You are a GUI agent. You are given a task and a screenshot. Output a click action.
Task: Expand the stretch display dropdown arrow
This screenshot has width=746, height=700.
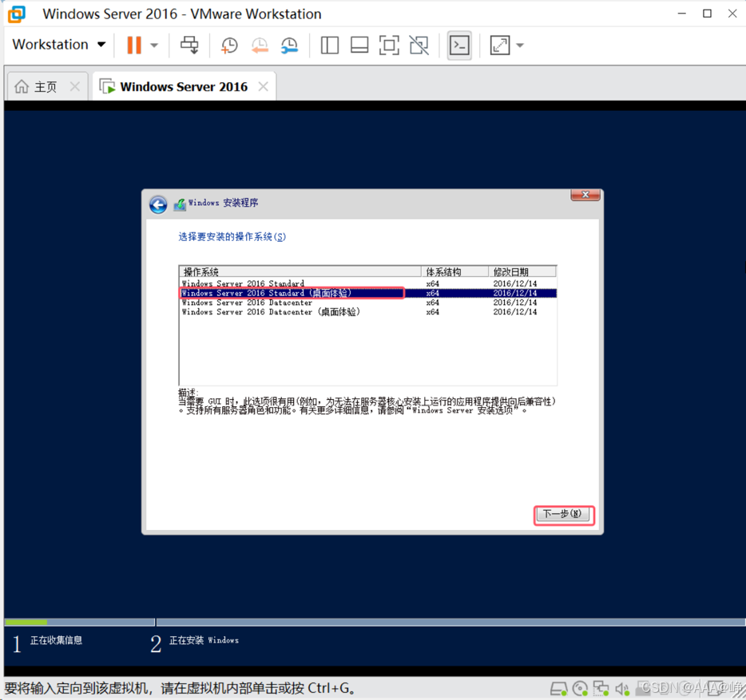click(x=520, y=45)
